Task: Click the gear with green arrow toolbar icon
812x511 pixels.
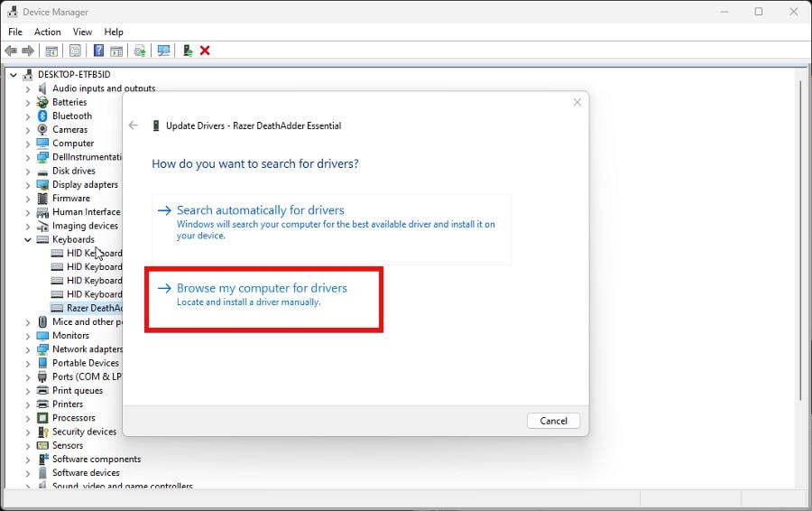Action: (140, 51)
